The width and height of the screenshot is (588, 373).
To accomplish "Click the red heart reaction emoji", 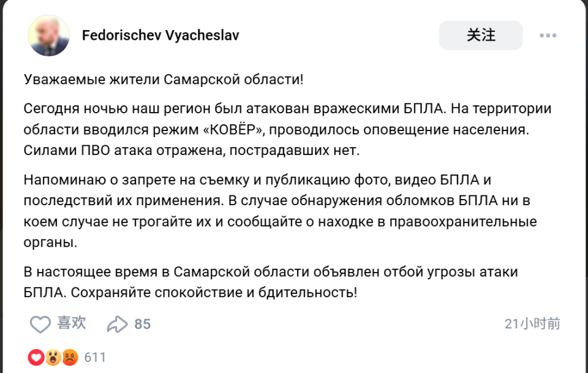I will [x=36, y=357].
